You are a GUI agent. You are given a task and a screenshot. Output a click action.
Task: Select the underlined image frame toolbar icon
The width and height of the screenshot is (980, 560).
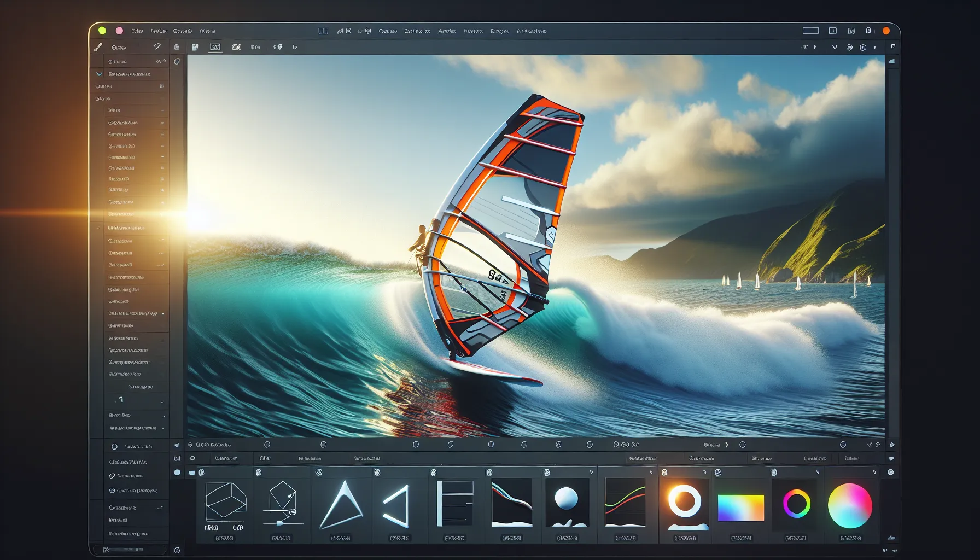pyautogui.click(x=215, y=48)
